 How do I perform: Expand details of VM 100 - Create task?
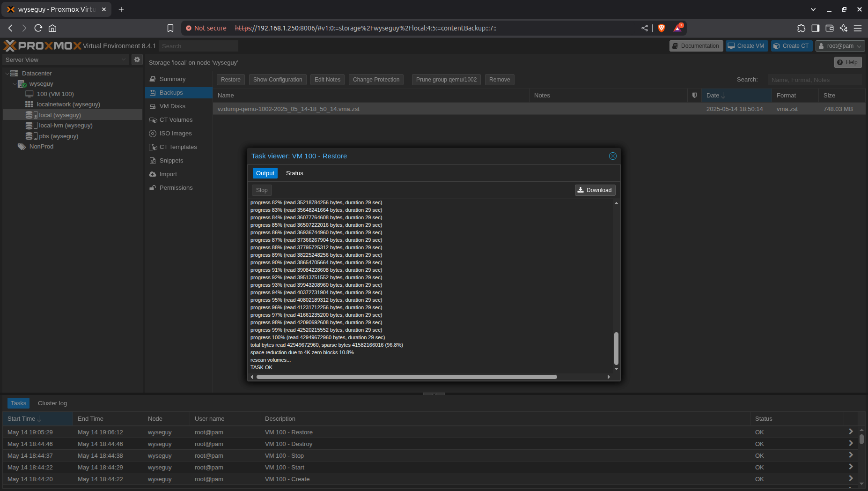850,478
